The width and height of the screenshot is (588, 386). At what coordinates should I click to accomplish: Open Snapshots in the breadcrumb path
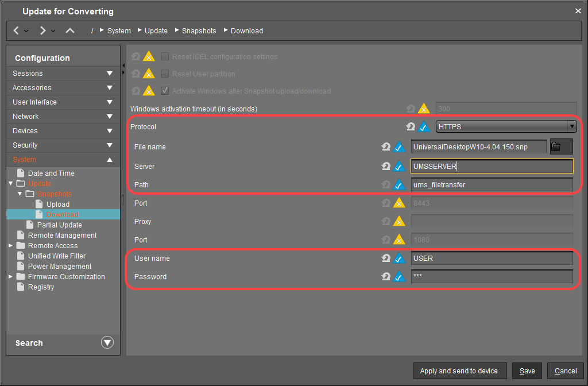pos(199,31)
